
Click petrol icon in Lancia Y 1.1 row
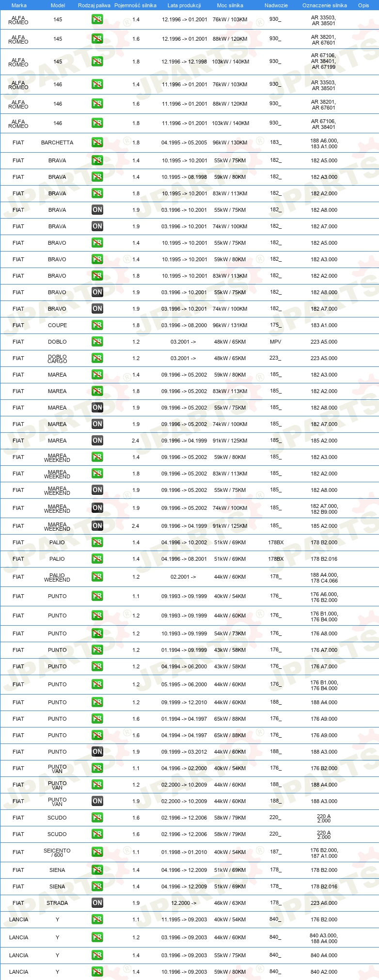tap(97, 919)
